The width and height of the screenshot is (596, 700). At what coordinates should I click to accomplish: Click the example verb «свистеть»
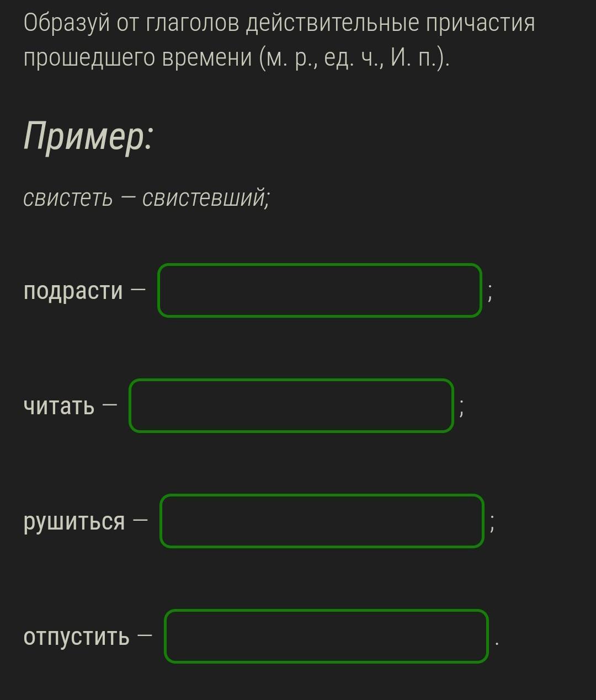tap(68, 199)
